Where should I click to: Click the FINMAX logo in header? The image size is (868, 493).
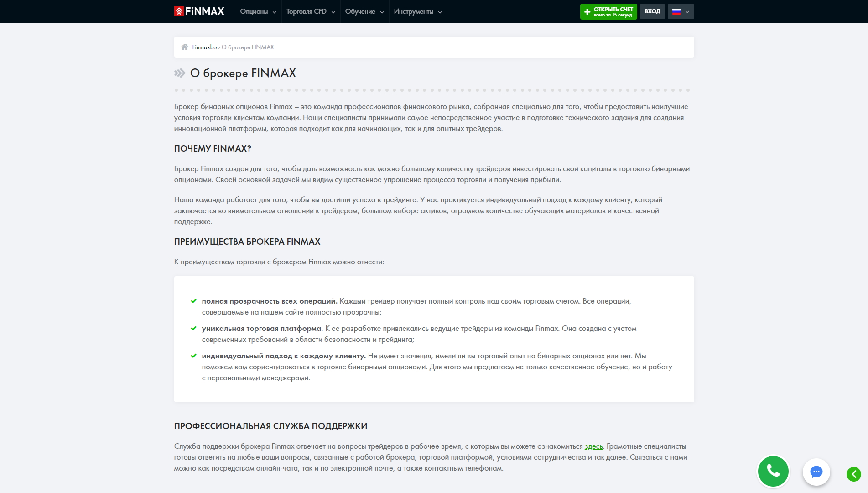(x=199, y=11)
